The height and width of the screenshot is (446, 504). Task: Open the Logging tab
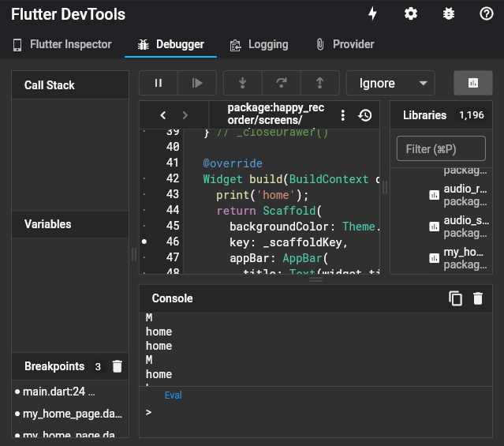click(x=259, y=44)
